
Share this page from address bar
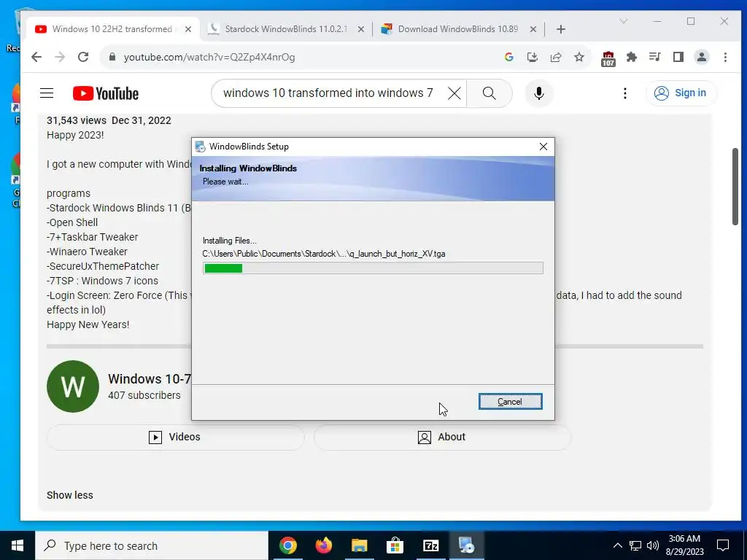click(x=555, y=57)
